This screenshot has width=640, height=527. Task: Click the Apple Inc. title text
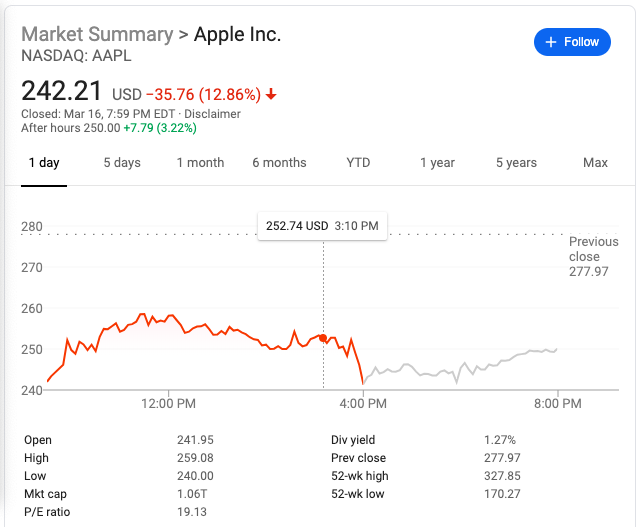tap(238, 34)
